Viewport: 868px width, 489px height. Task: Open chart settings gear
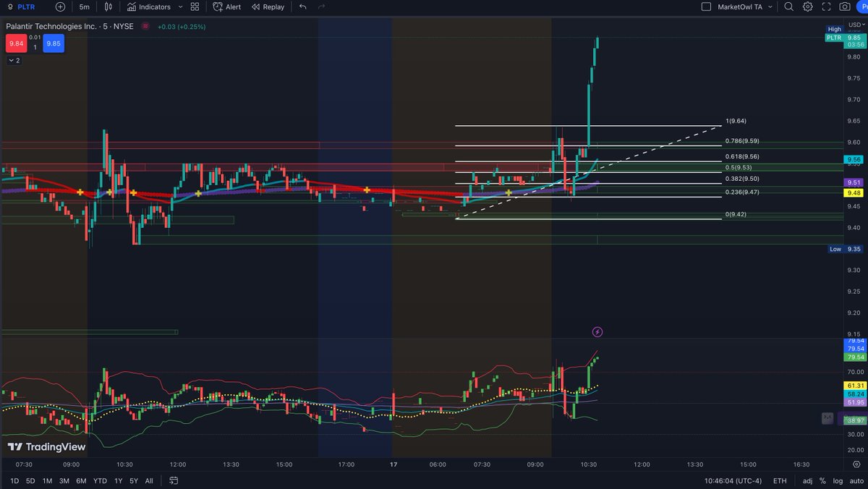[x=807, y=7]
